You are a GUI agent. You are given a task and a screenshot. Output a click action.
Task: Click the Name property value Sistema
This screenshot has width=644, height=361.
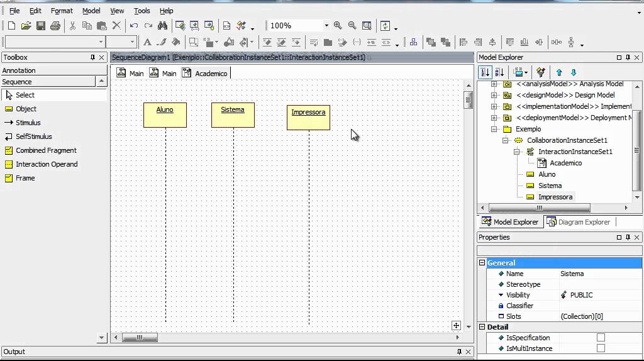(601, 274)
